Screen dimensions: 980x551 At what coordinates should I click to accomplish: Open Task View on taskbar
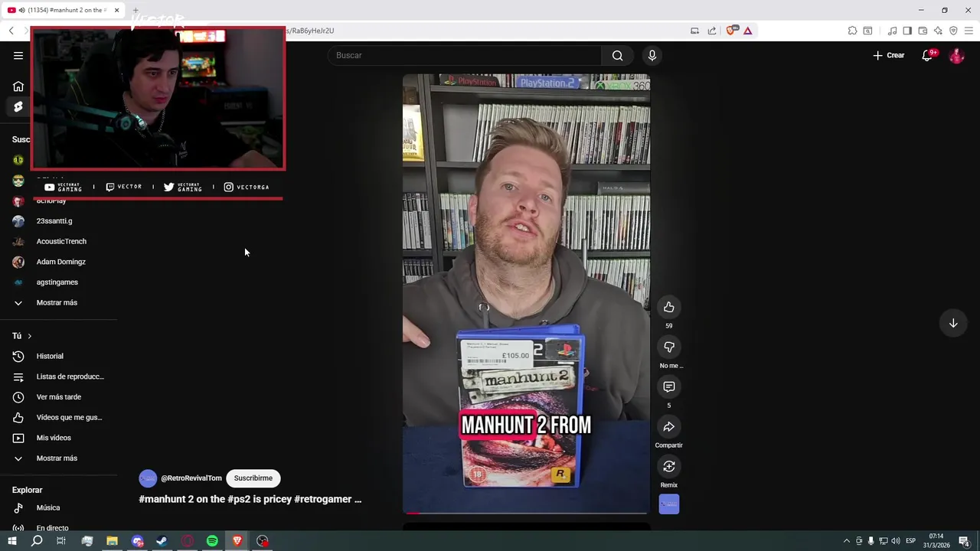pos(61,541)
